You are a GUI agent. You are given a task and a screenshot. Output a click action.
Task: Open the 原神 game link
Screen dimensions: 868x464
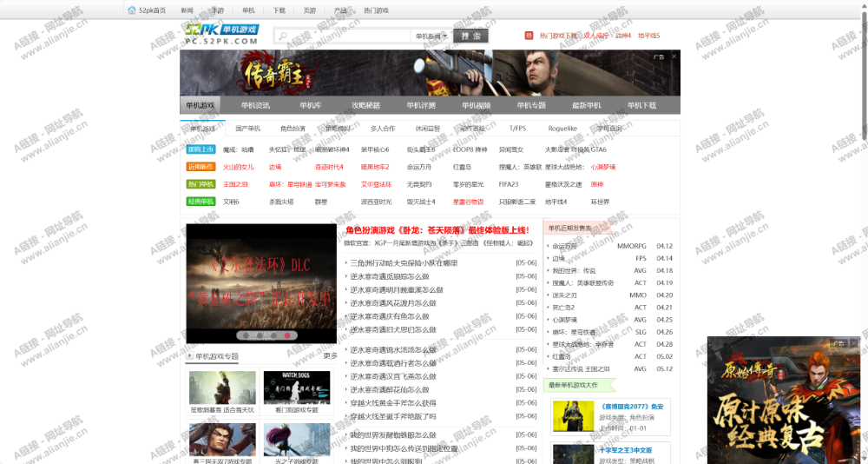(597, 184)
